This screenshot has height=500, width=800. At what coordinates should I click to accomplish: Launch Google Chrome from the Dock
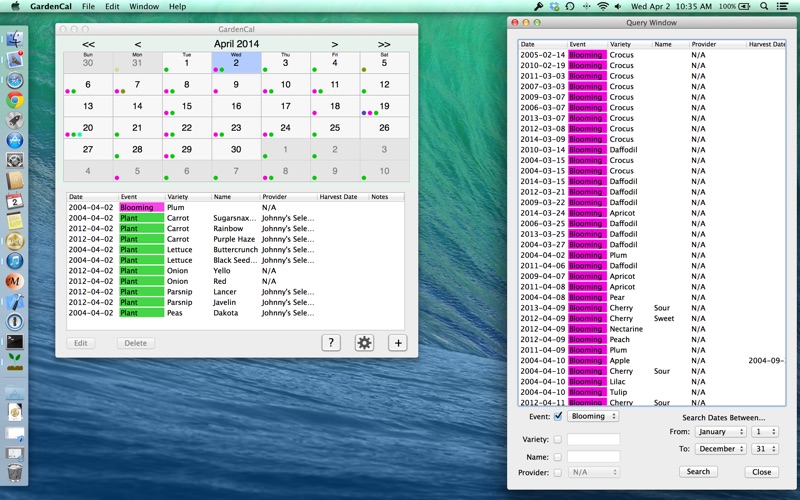point(15,100)
